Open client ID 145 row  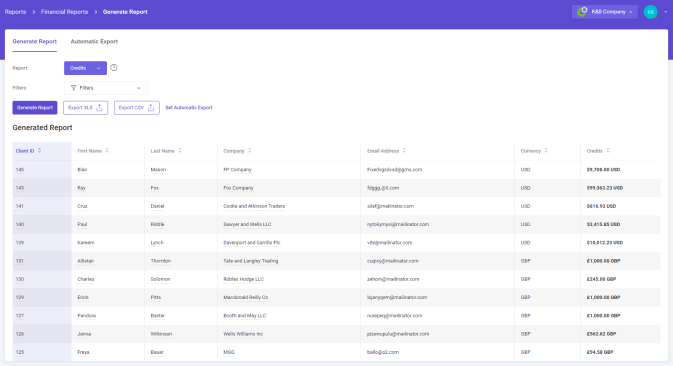[20, 169]
